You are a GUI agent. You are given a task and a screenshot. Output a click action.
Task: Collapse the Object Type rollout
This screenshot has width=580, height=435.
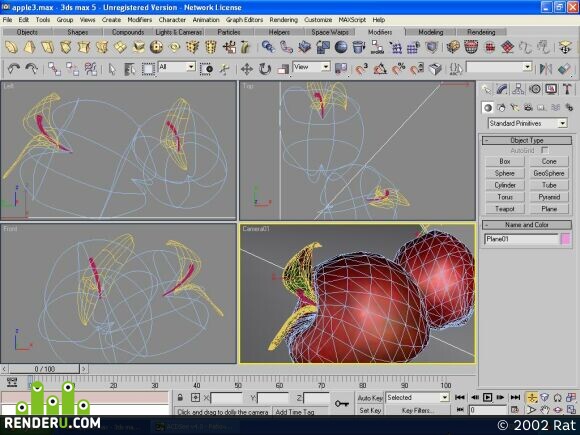(x=527, y=140)
